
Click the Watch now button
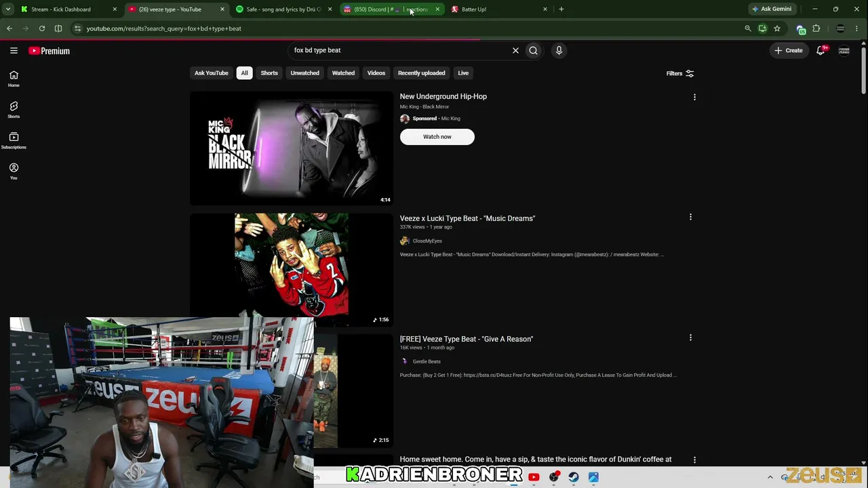coord(437,137)
